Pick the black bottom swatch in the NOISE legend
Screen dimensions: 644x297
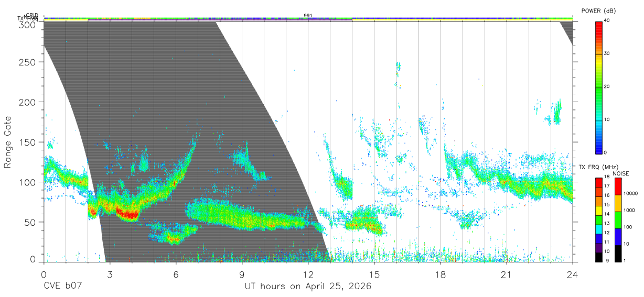(617, 253)
